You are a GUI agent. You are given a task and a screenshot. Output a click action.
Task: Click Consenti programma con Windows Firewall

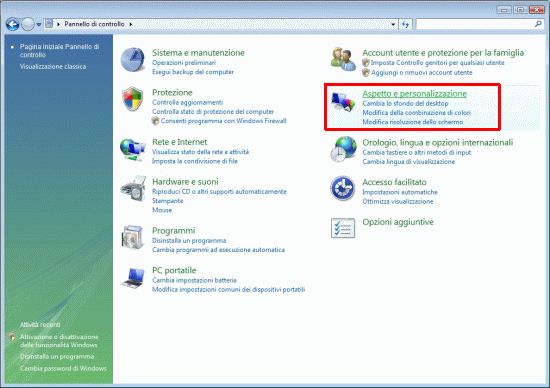click(x=223, y=121)
